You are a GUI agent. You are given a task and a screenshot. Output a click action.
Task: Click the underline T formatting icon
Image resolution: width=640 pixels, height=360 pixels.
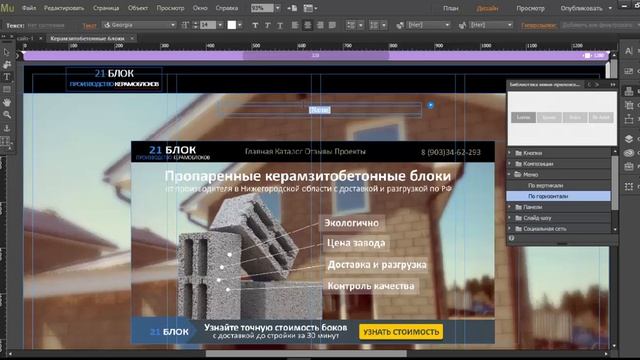coord(280,25)
